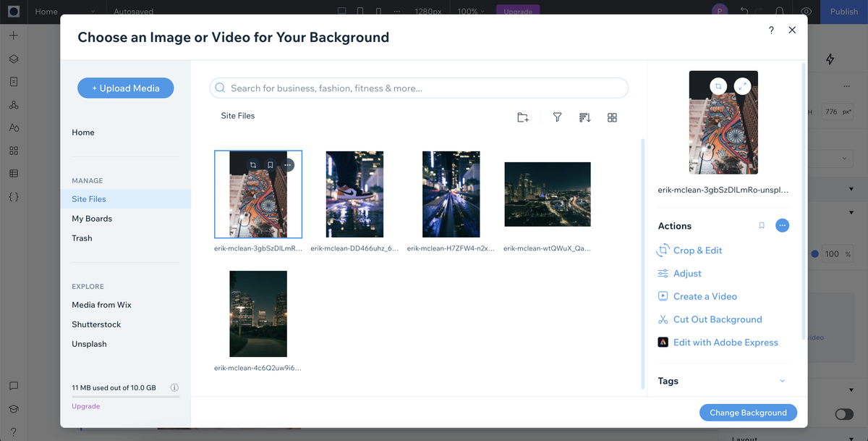The width and height of the screenshot is (868, 441).
Task: Click the Code panel icon in sidebar
Action: 13,196
